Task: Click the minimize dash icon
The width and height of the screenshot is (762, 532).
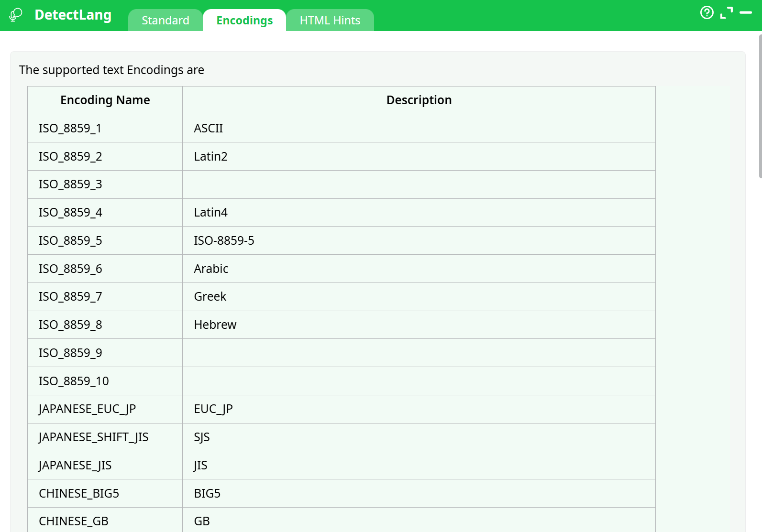Action: (746, 13)
